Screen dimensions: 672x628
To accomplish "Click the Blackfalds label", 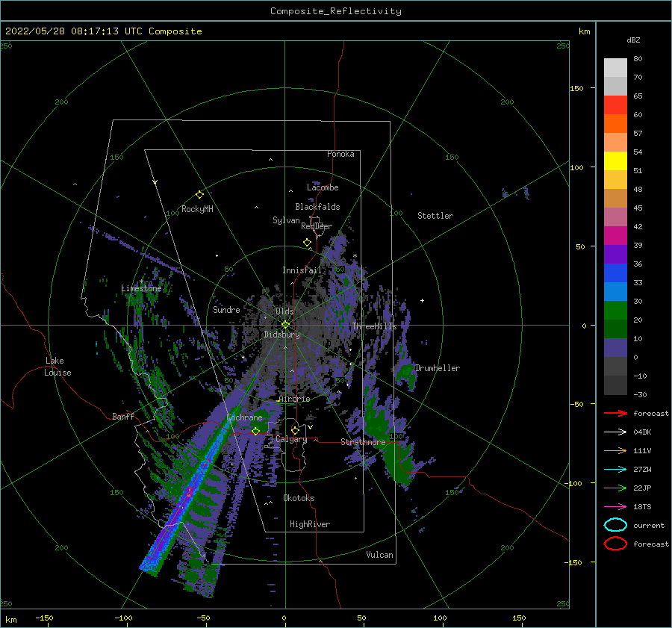I will click(317, 207).
